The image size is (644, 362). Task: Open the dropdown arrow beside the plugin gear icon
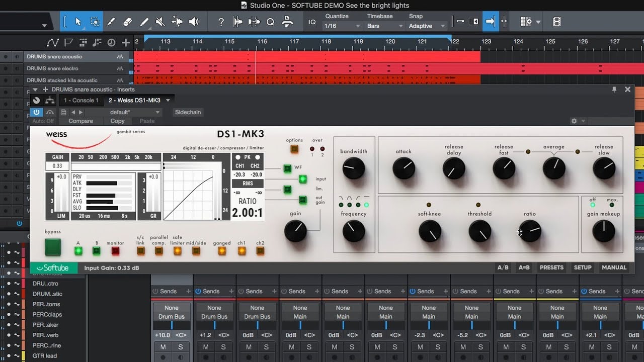583,121
